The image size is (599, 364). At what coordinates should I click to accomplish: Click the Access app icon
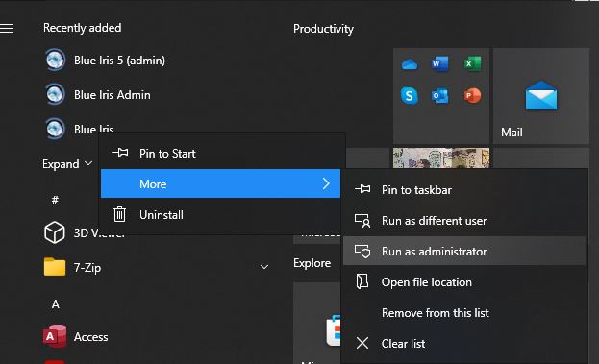pyautogui.click(x=54, y=336)
